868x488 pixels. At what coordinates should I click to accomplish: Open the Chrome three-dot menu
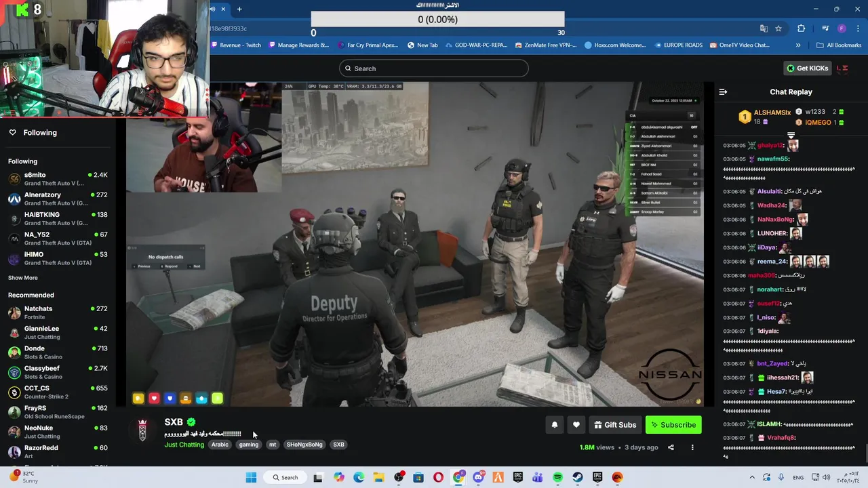click(856, 28)
